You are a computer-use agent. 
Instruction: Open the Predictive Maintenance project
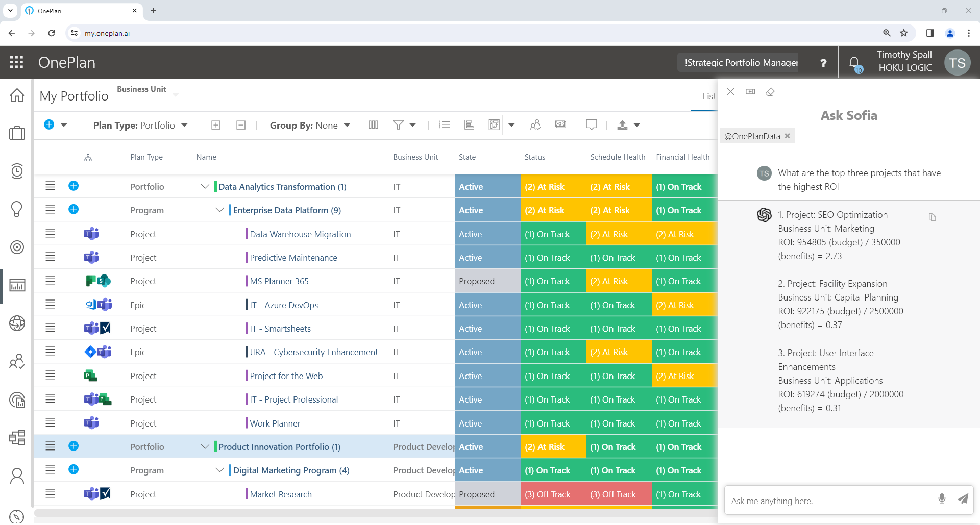[x=293, y=258]
